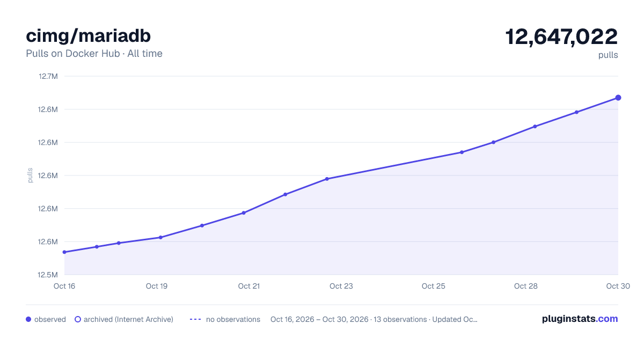The width and height of the screenshot is (644, 338).
Task: Click the 'Pulls on Docker Hub · All time' subtitle
Action: tap(94, 54)
